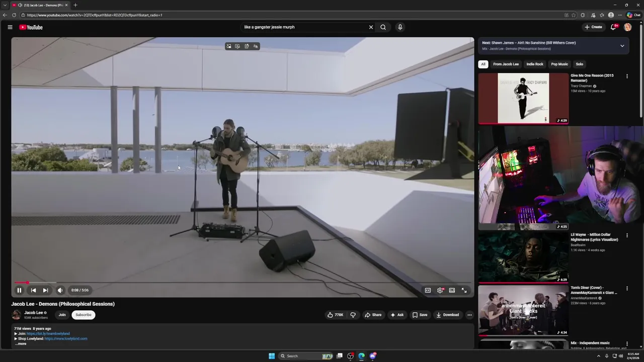
Task: Open YouTube account avatar menu
Action: (627, 27)
